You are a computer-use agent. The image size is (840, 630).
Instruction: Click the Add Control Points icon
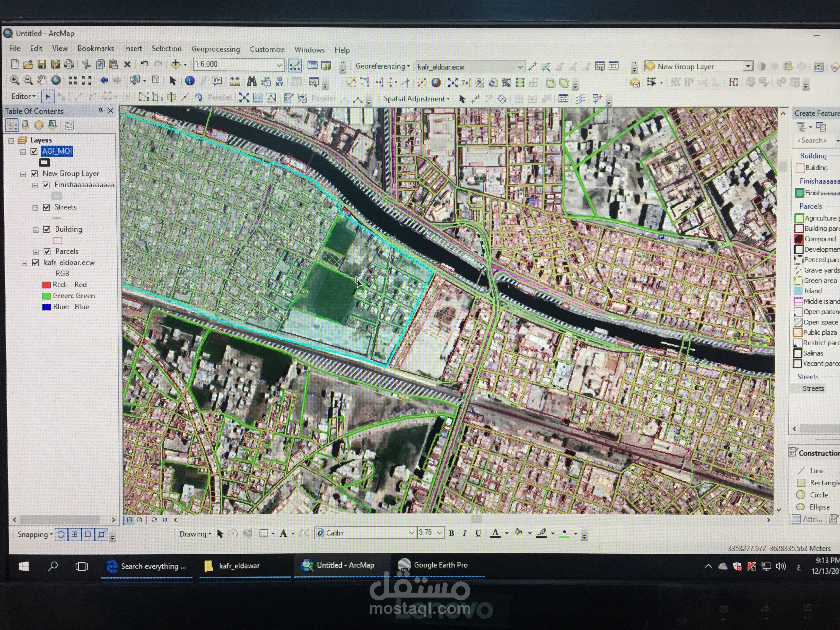[x=532, y=67]
